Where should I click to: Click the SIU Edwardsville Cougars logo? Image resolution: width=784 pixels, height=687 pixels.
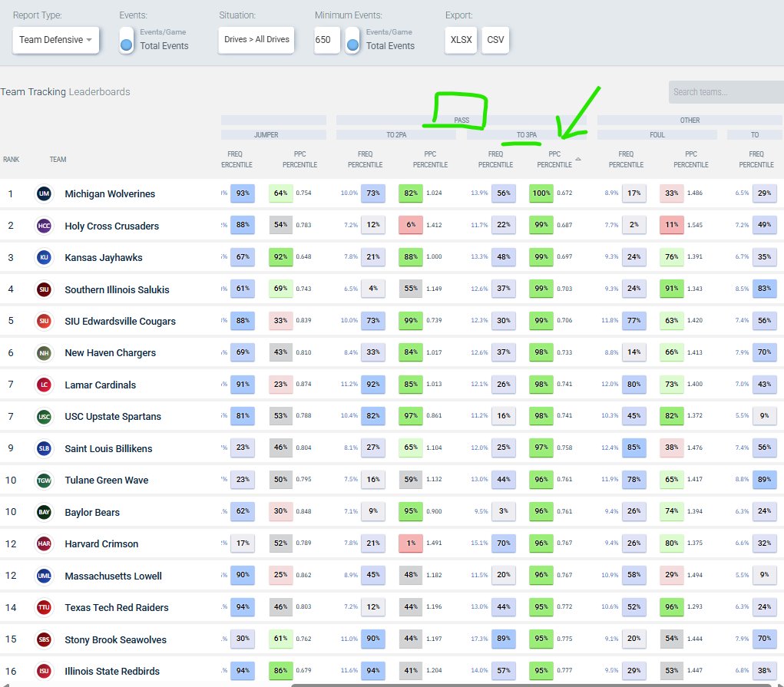click(x=44, y=321)
